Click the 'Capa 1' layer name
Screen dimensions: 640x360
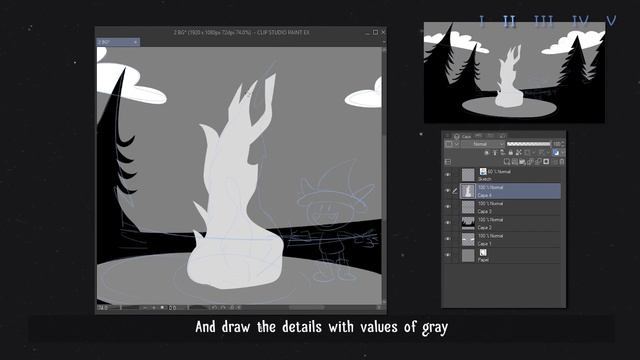pyautogui.click(x=484, y=244)
